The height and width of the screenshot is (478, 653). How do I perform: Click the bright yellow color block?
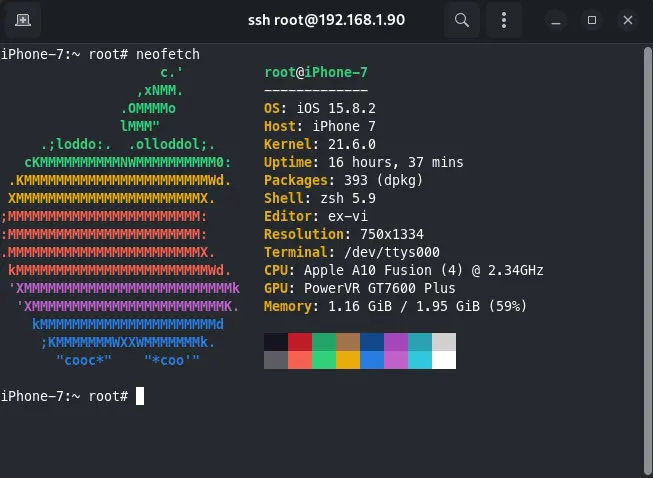pyautogui.click(x=348, y=360)
